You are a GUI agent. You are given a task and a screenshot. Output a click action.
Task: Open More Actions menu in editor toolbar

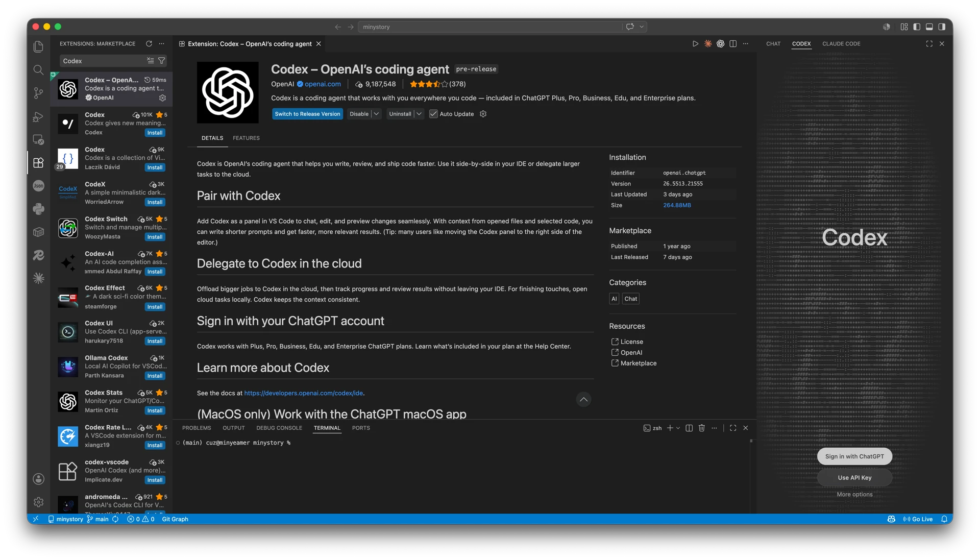(746, 44)
